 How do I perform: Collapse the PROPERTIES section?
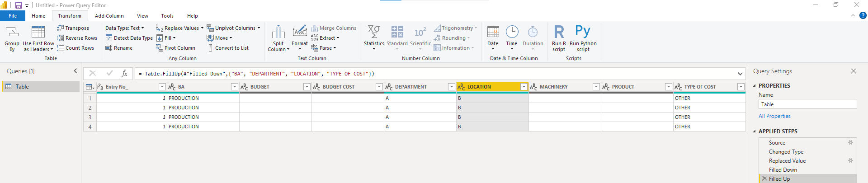[x=755, y=85]
